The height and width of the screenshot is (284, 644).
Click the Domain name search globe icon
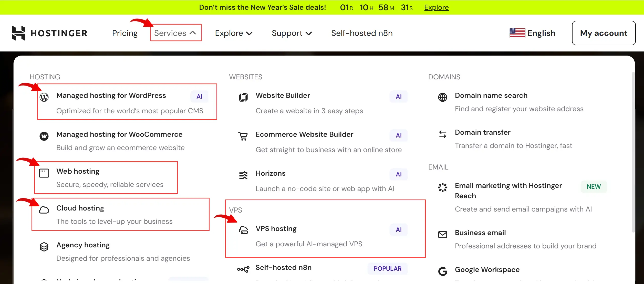[x=443, y=97]
